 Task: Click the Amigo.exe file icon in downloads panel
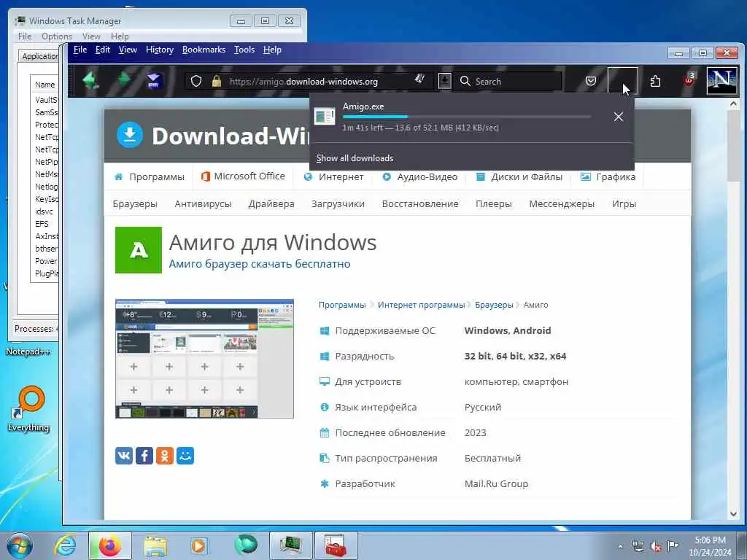325,117
